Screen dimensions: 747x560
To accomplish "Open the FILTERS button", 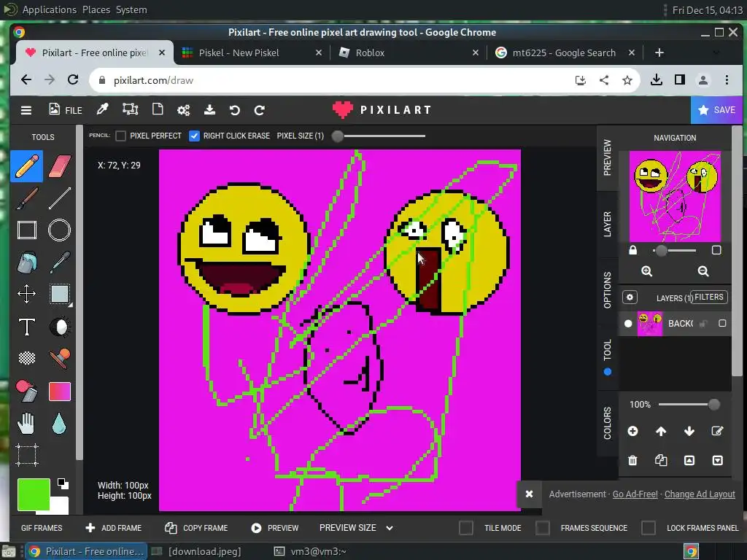I will [x=708, y=297].
